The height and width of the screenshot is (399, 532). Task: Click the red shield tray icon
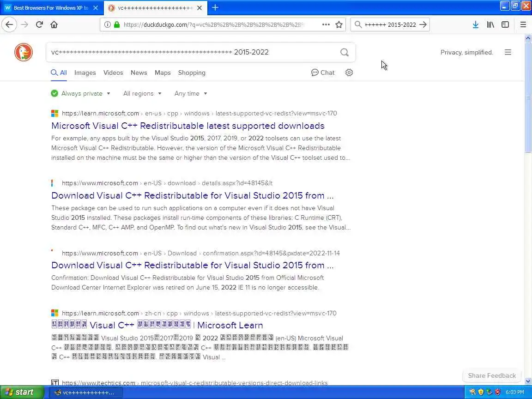[x=497, y=392]
